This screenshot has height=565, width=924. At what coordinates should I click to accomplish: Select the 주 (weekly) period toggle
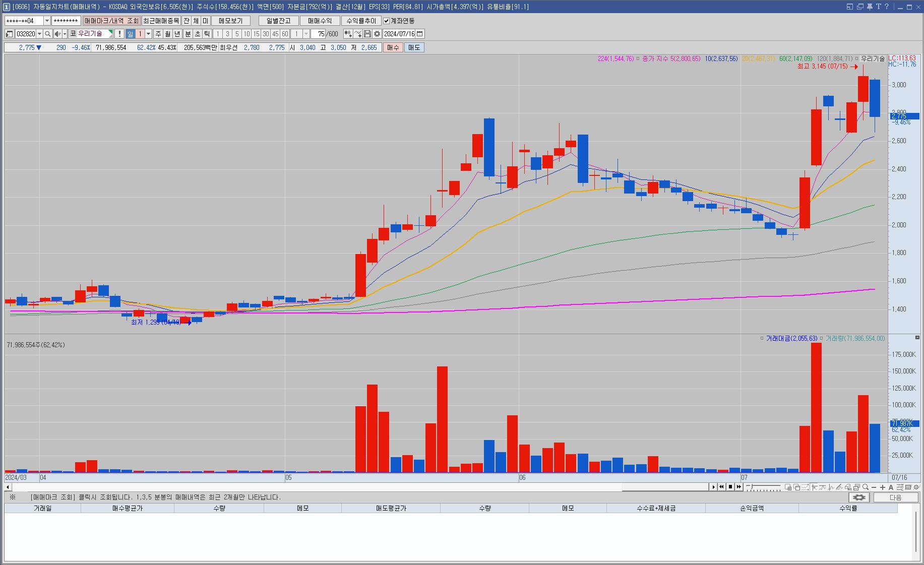coord(158,34)
